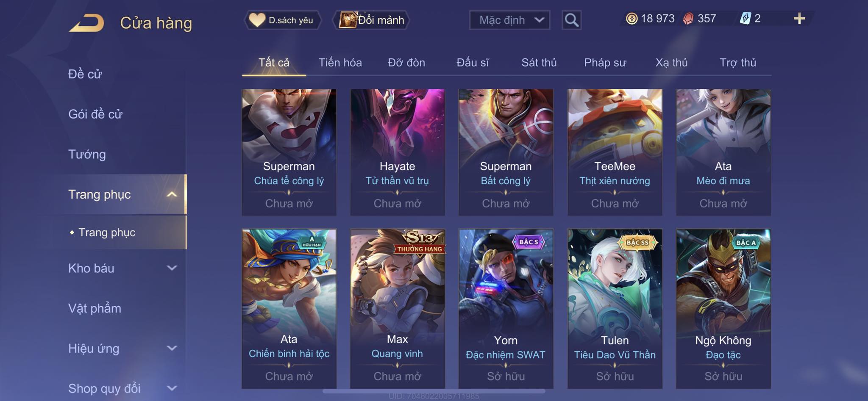Expand the Hiệu ứng sidebar section
Screen dimensions: 868x401
(x=122, y=348)
